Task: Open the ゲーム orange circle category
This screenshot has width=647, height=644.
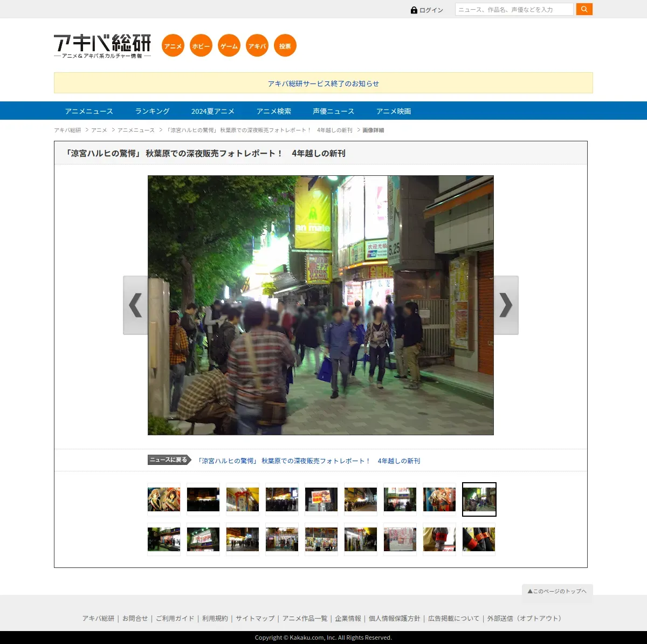Action: coord(229,45)
